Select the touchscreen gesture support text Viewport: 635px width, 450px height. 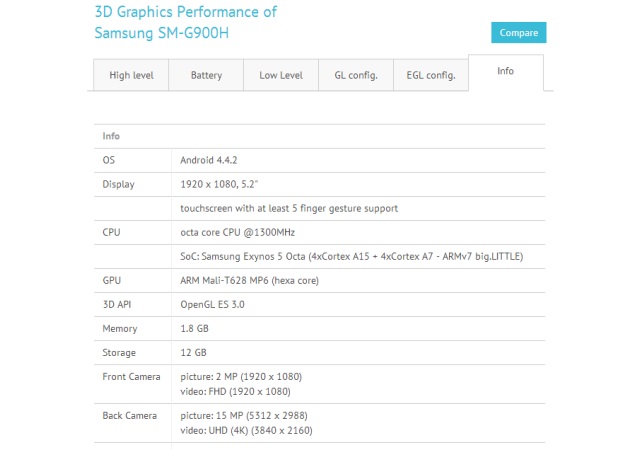(x=289, y=208)
